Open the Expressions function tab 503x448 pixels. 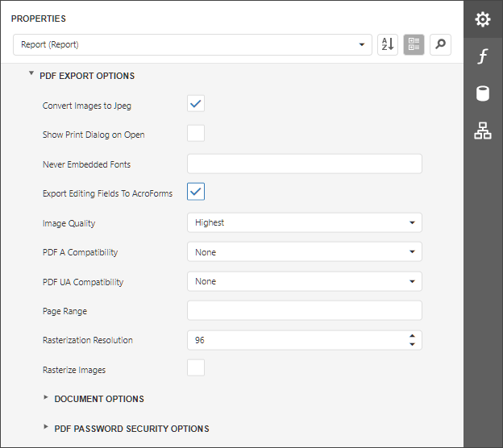(x=483, y=56)
